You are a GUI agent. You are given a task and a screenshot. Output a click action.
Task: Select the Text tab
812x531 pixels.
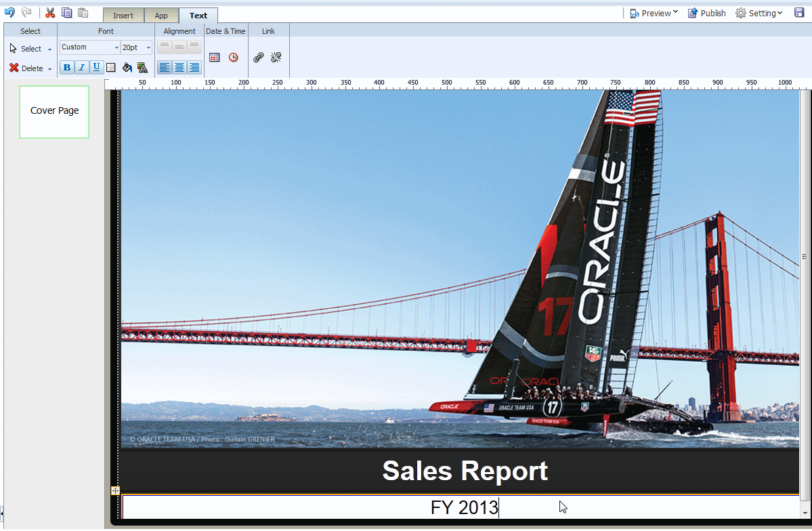coord(198,16)
